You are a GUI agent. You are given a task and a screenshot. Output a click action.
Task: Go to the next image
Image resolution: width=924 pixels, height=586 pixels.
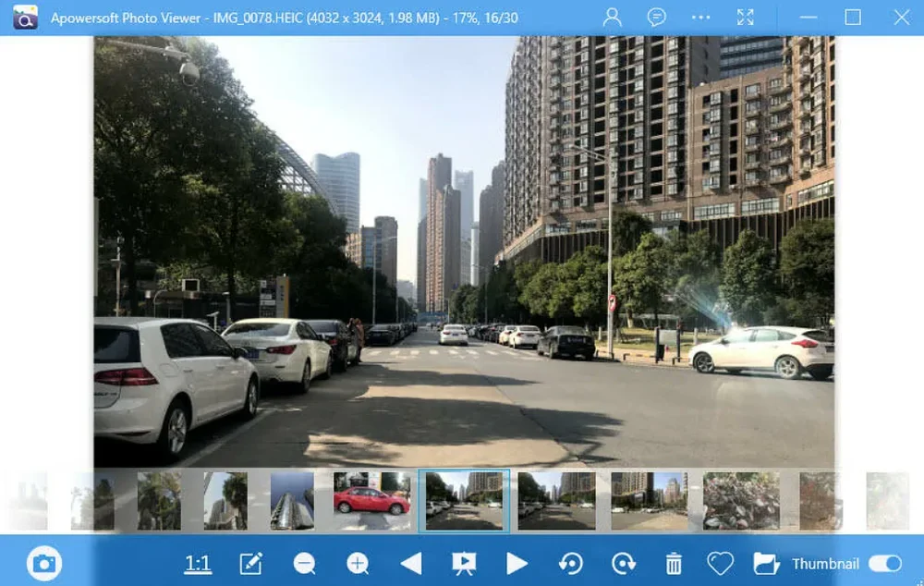[x=517, y=564]
